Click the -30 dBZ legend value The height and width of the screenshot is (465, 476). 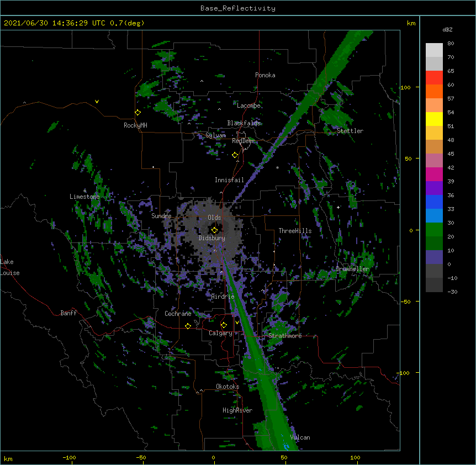tap(452, 292)
